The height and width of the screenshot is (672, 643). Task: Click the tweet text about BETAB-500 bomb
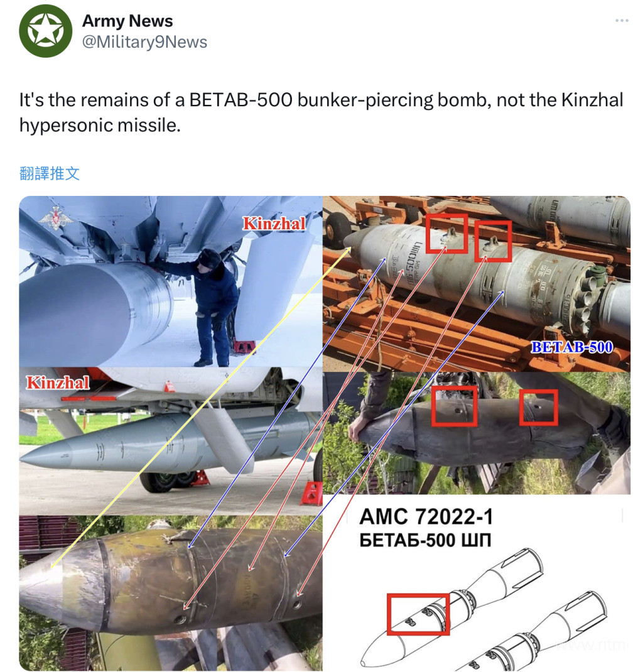coord(321,112)
